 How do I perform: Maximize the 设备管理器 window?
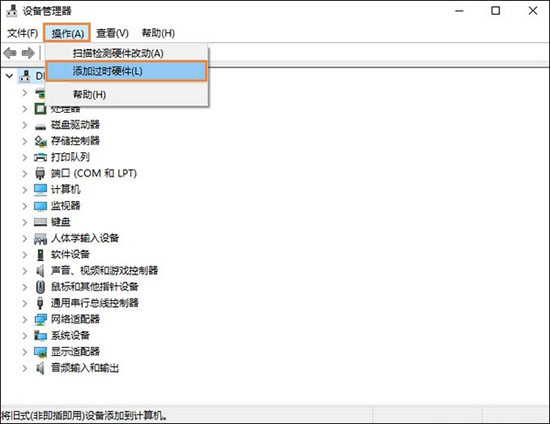click(496, 11)
